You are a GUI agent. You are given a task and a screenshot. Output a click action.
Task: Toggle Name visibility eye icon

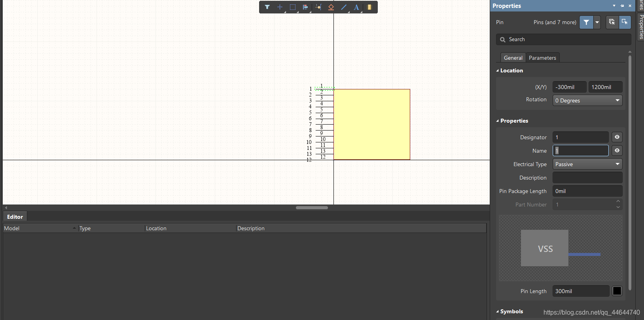(617, 151)
